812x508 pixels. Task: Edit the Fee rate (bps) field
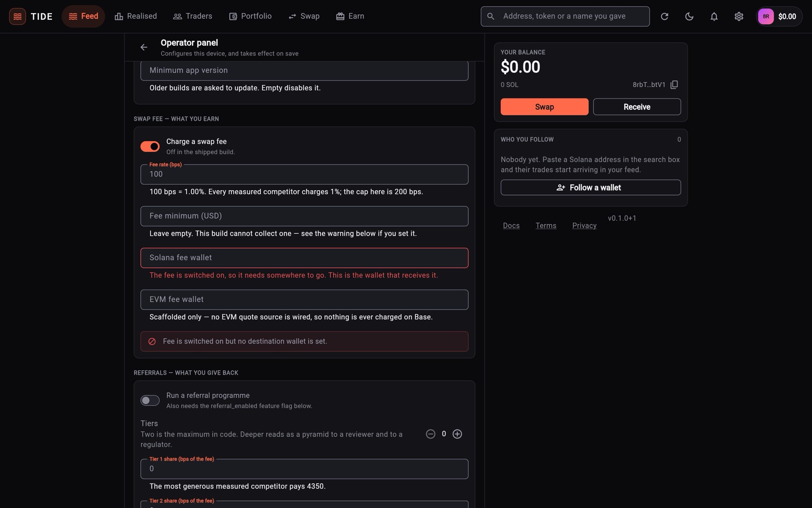(x=304, y=174)
